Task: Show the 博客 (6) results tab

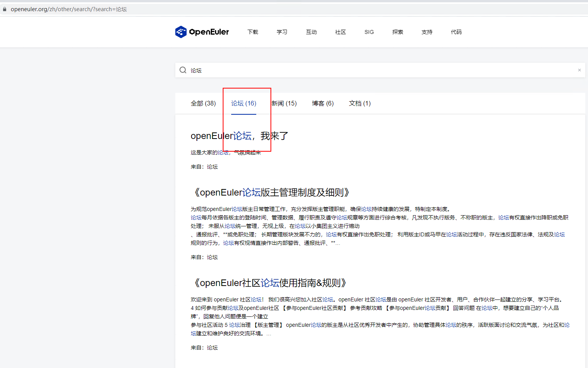Action: tap(323, 103)
